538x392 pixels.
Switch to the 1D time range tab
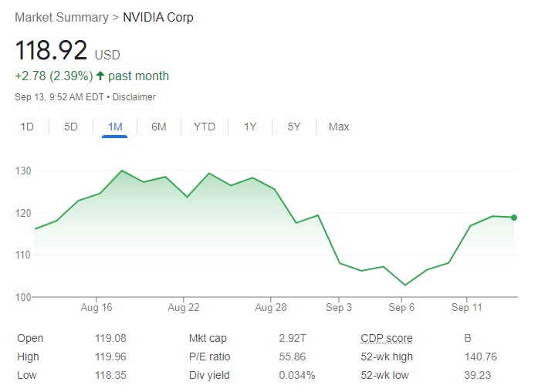pos(27,127)
